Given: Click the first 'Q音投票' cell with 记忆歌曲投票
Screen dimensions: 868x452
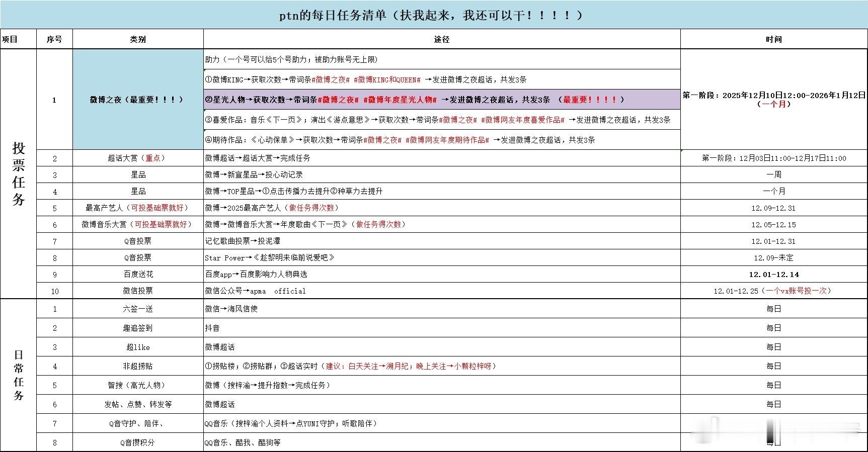Looking at the screenshot, I should [138, 241].
